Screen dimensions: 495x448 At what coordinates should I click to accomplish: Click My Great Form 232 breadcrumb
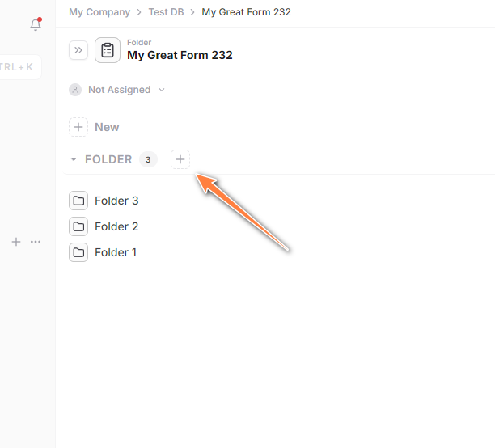(x=246, y=12)
